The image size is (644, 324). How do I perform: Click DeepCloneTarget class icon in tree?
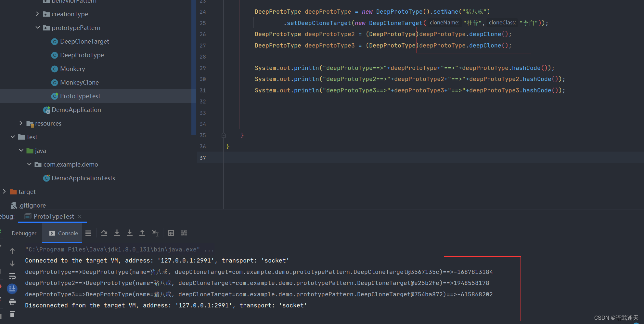click(x=55, y=42)
